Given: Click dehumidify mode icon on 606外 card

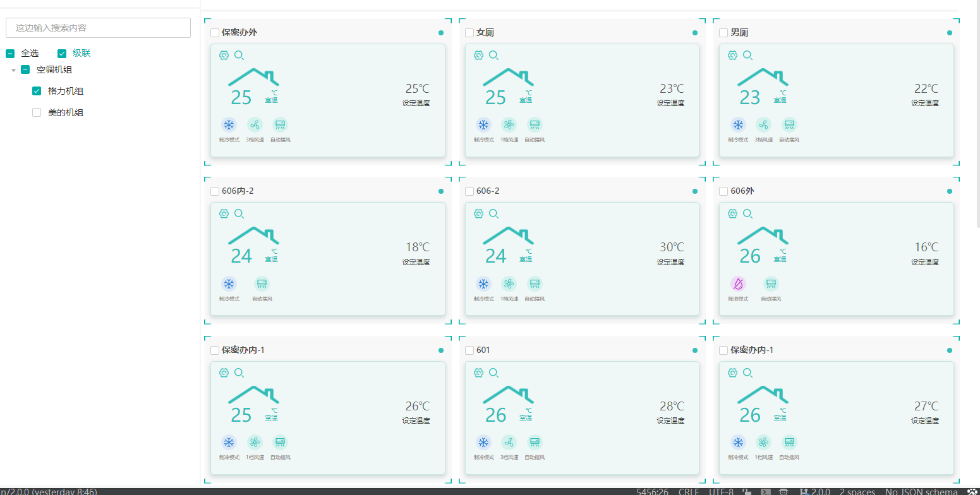Looking at the screenshot, I should click(x=738, y=284).
